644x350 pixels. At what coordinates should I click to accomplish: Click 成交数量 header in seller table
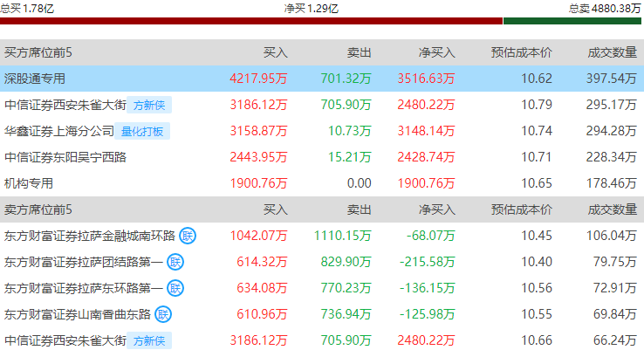coord(613,209)
